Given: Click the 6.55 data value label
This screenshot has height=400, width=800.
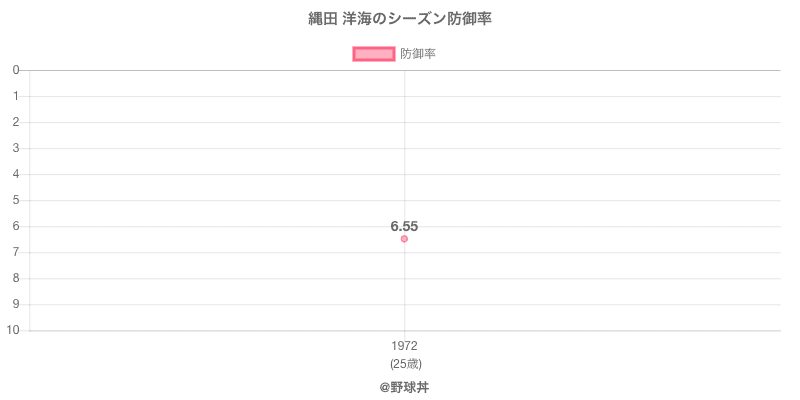Looking at the screenshot, I should point(404,226).
